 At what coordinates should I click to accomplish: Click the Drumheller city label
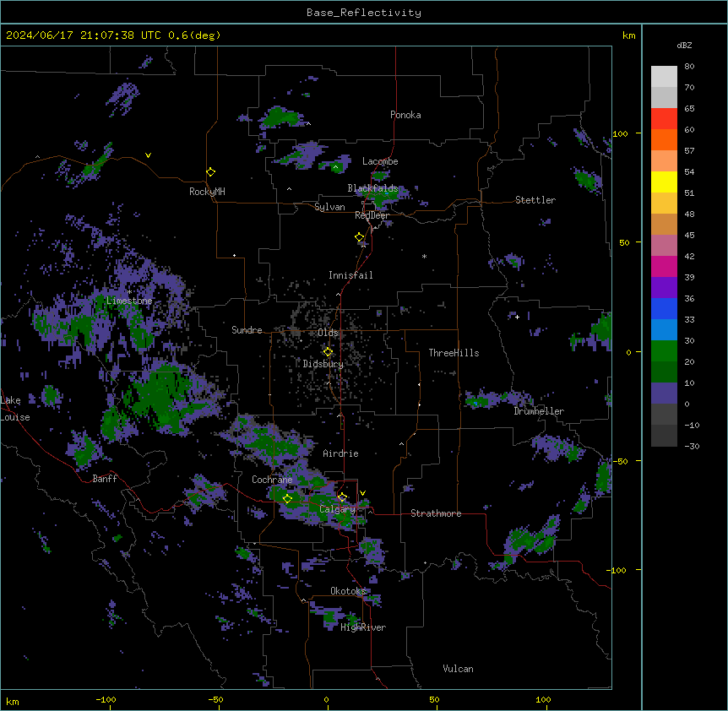[x=539, y=411]
